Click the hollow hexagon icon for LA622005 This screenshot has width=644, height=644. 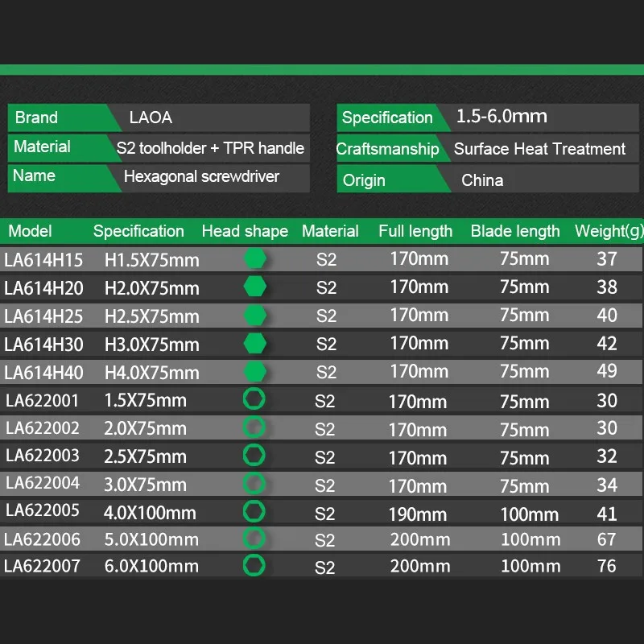[254, 511]
